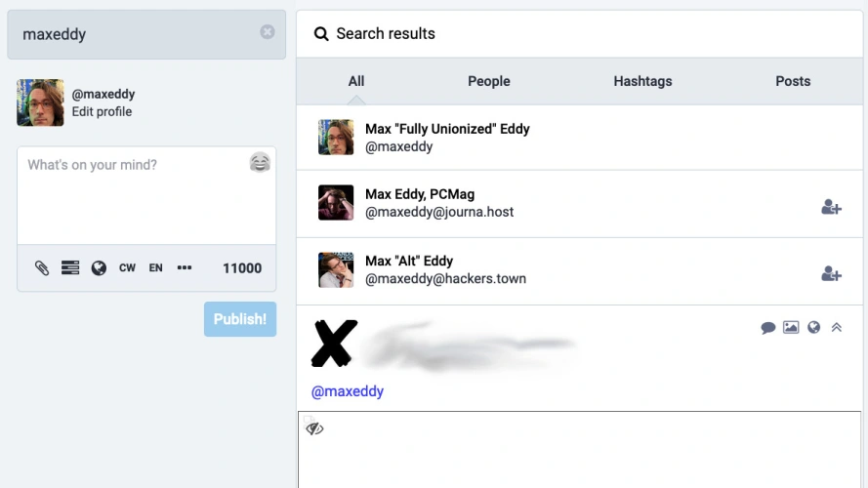Clear the maxeddy search field
The height and width of the screenshot is (488, 868).
(267, 32)
